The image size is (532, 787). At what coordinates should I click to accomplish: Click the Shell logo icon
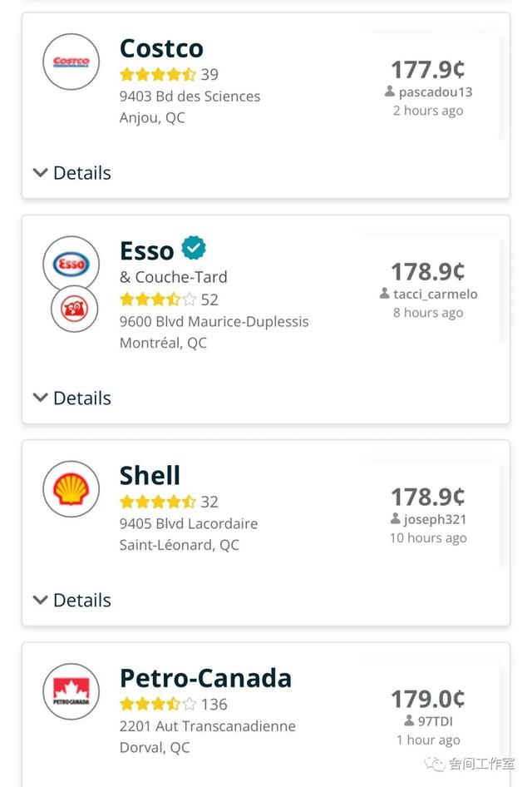click(x=71, y=489)
